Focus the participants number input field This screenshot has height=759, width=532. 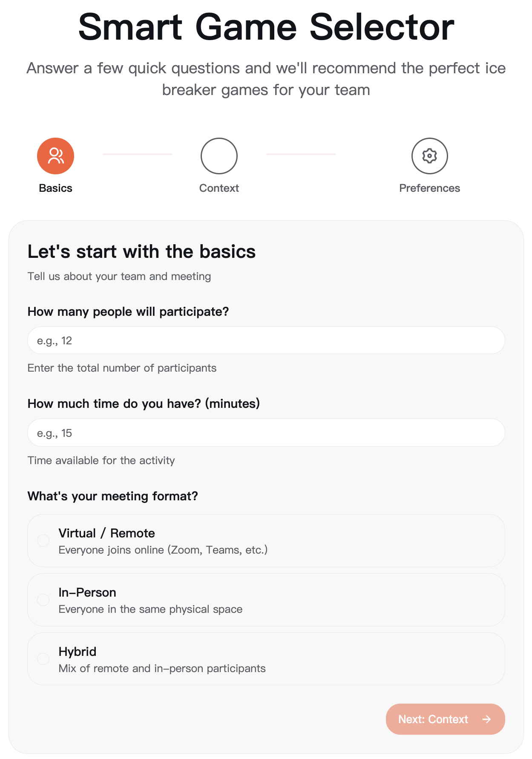pos(266,340)
